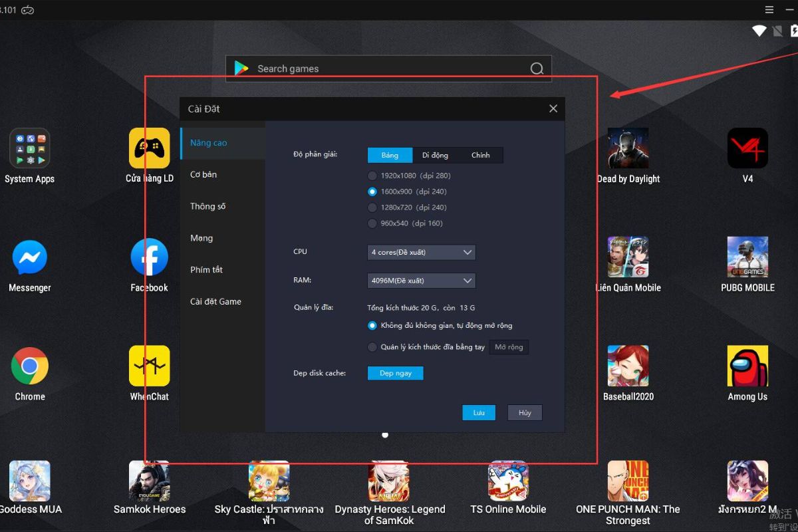Click the home screen page indicator dot

coord(385,435)
